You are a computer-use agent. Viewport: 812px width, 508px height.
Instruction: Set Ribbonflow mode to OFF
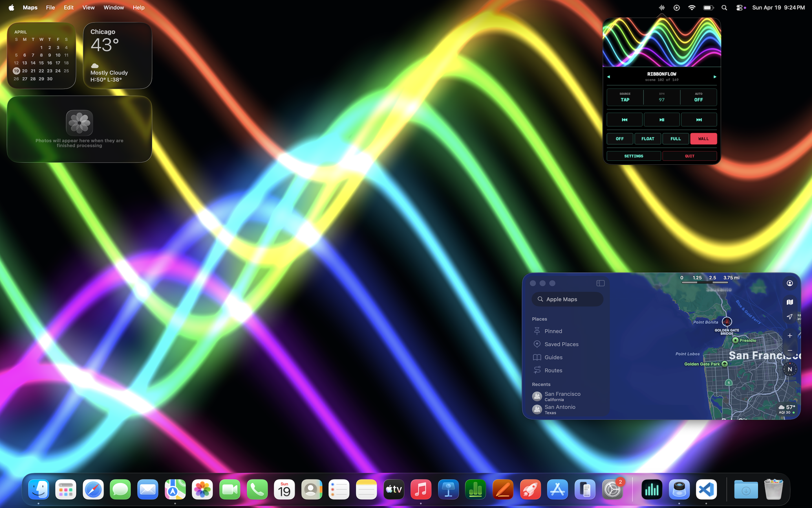[620, 139]
